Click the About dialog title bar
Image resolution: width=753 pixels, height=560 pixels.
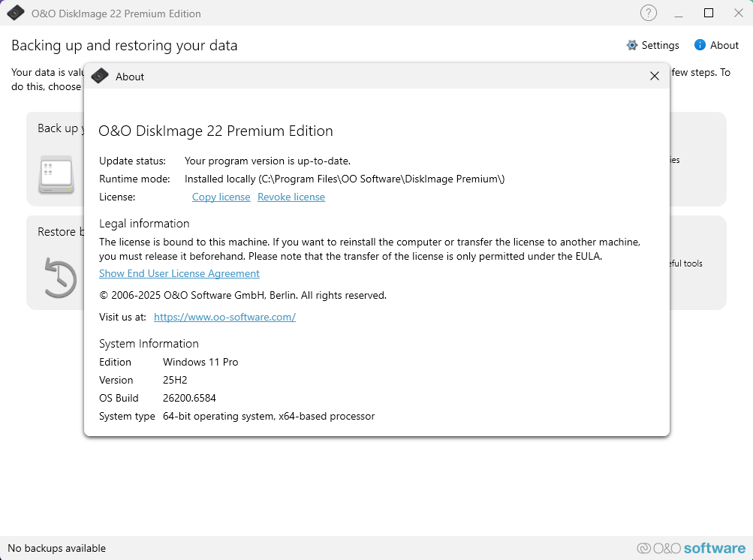coord(375,76)
